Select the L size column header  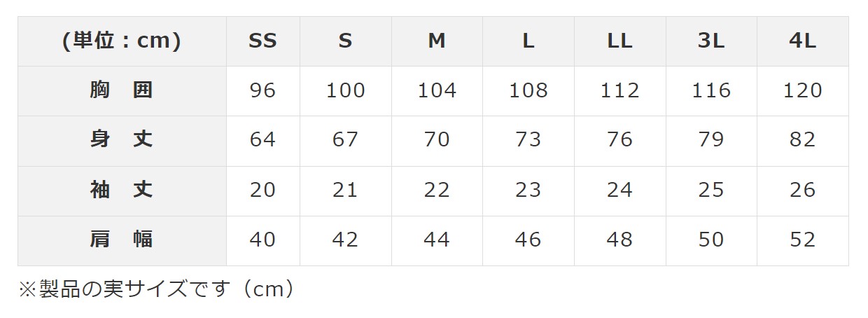(x=528, y=41)
